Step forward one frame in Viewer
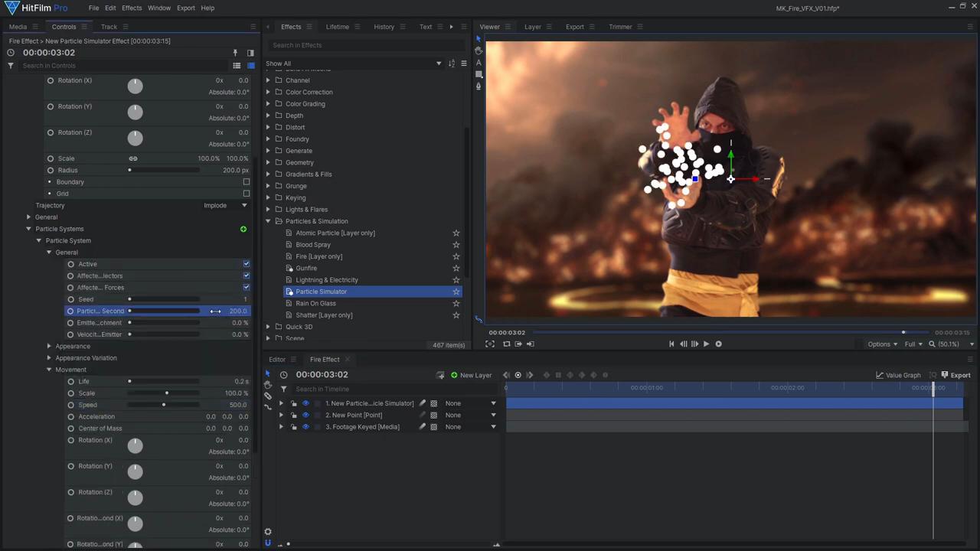980x551 pixels. click(x=694, y=344)
